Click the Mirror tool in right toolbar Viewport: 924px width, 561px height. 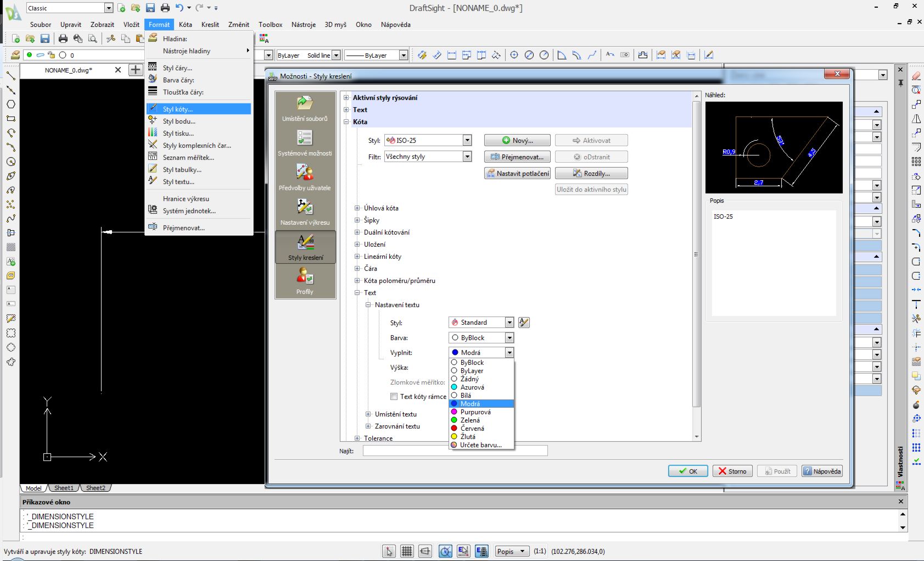[916, 119]
